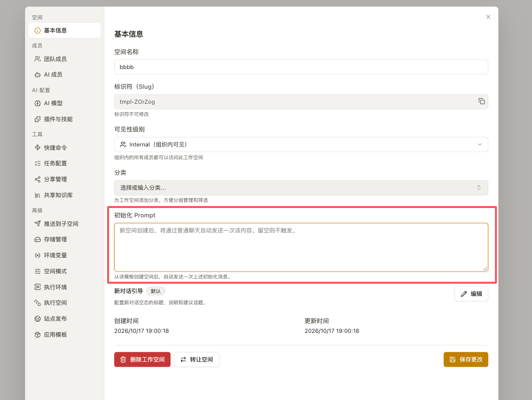Click the 分享管理 share icon
The width and height of the screenshot is (532, 400).
click(38, 179)
